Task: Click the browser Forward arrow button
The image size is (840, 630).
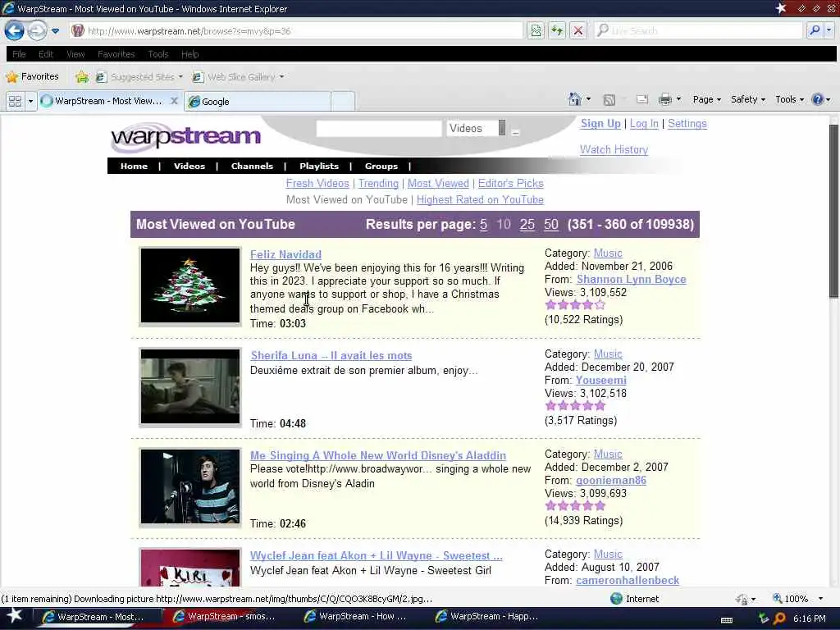Action: click(37, 30)
